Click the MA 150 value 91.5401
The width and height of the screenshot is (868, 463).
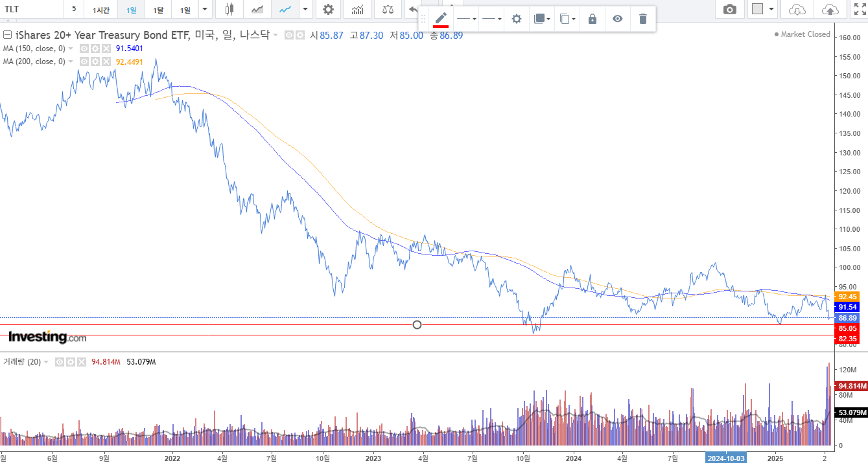[130, 49]
